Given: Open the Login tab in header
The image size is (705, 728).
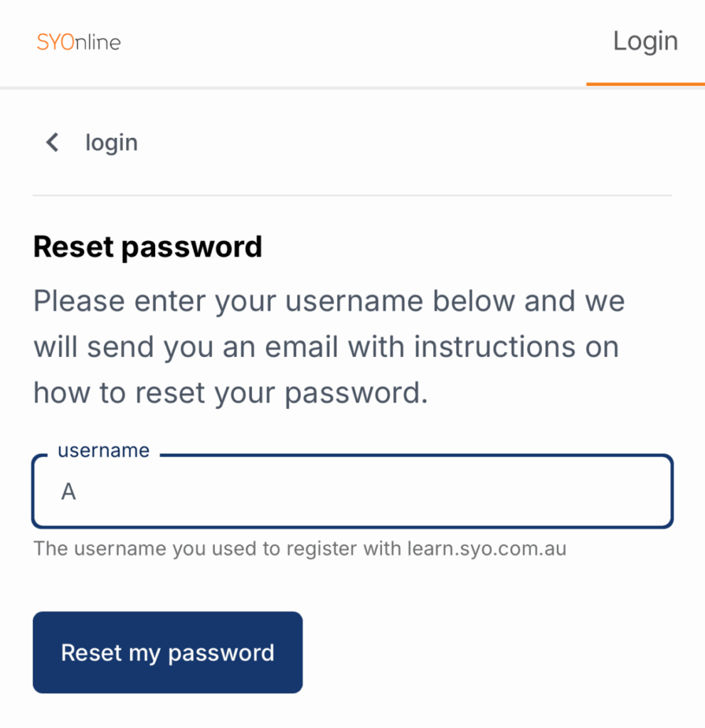Looking at the screenshot, I should [x=645, y=41].
